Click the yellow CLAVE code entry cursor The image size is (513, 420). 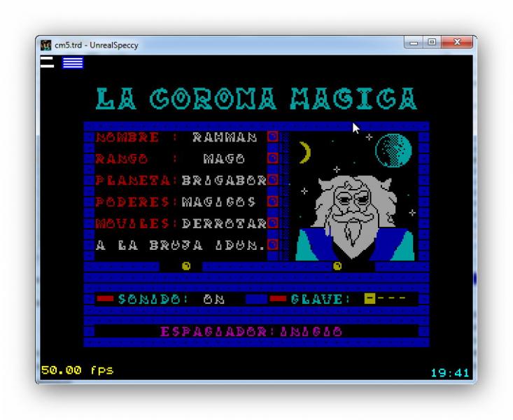[370, 299]
